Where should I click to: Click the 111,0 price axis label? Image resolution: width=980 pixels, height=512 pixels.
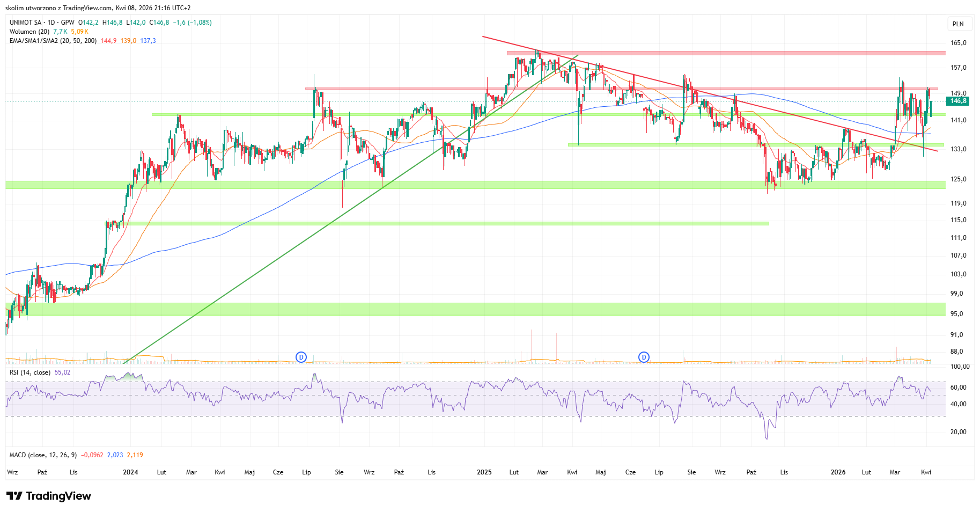click(x=958, y=238)
